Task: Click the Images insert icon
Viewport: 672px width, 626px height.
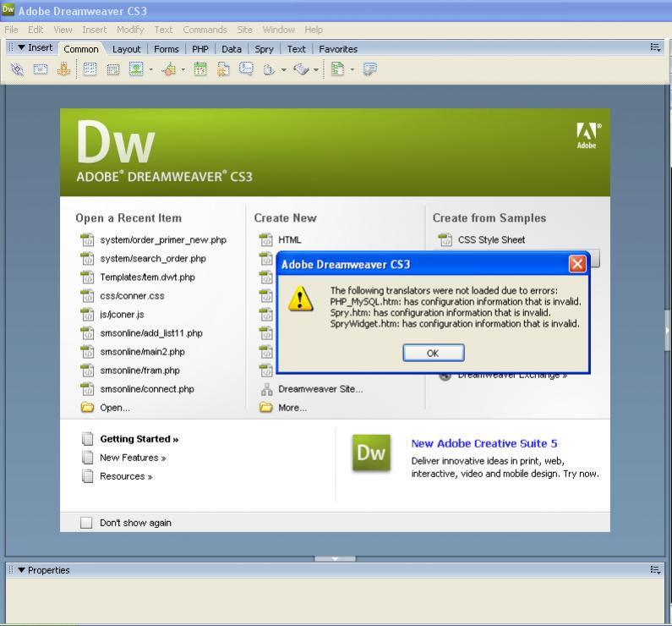Action: (136, 69)
